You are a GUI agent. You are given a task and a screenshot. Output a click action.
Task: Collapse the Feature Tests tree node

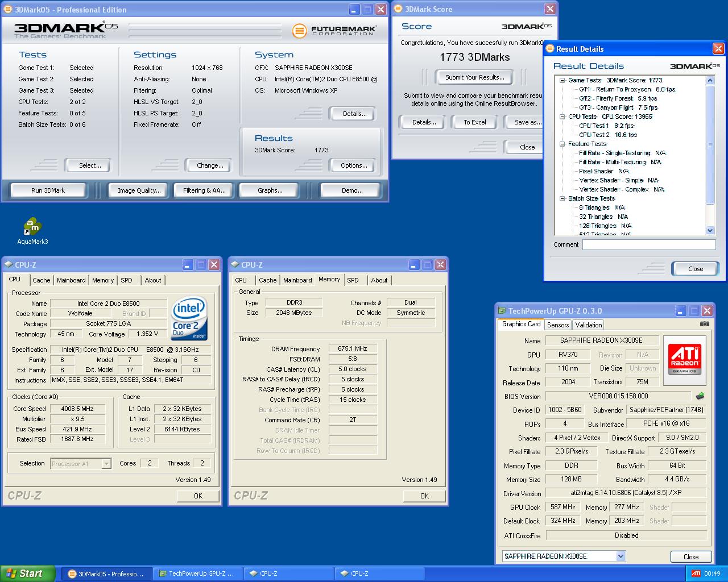point(562,144)
